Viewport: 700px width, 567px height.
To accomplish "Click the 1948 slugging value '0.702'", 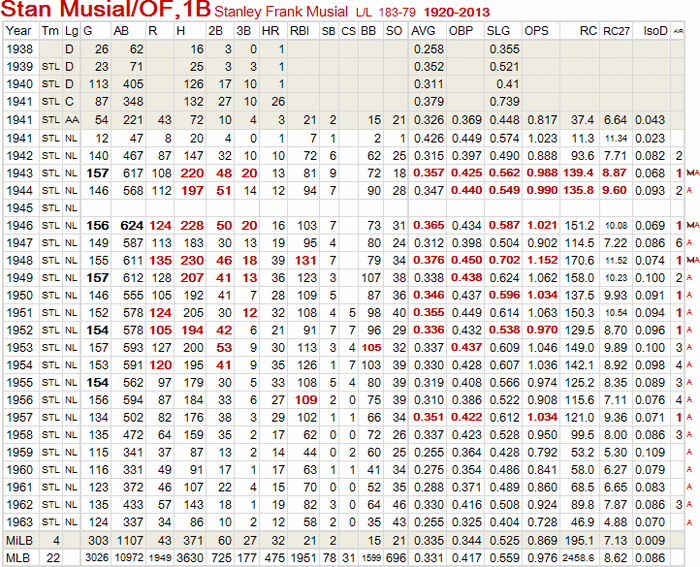I will (504, 260).
